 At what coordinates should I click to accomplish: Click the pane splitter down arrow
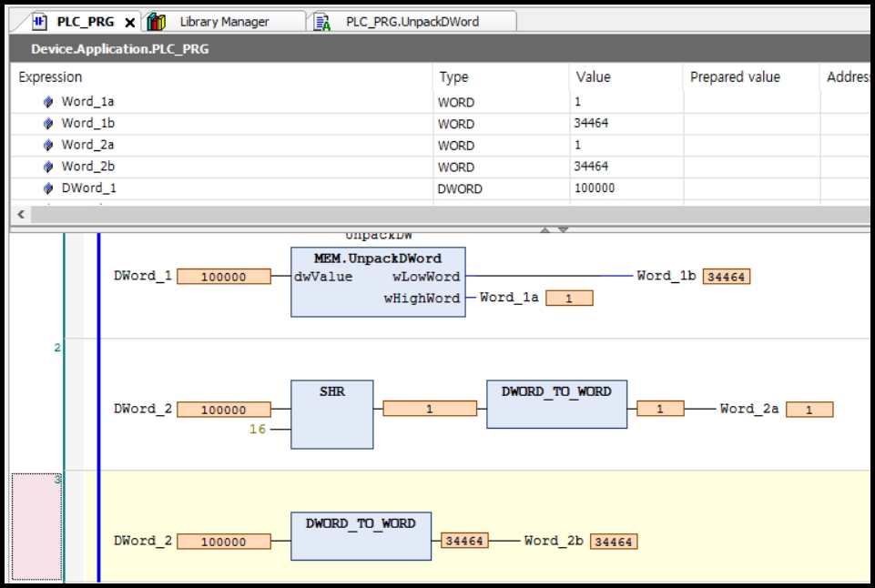[563, 230]
